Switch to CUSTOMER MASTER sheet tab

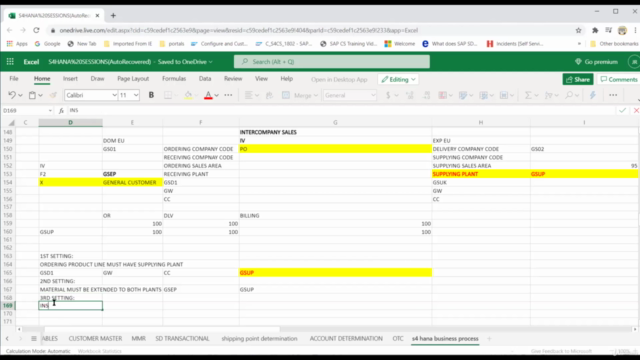(95, 338)
